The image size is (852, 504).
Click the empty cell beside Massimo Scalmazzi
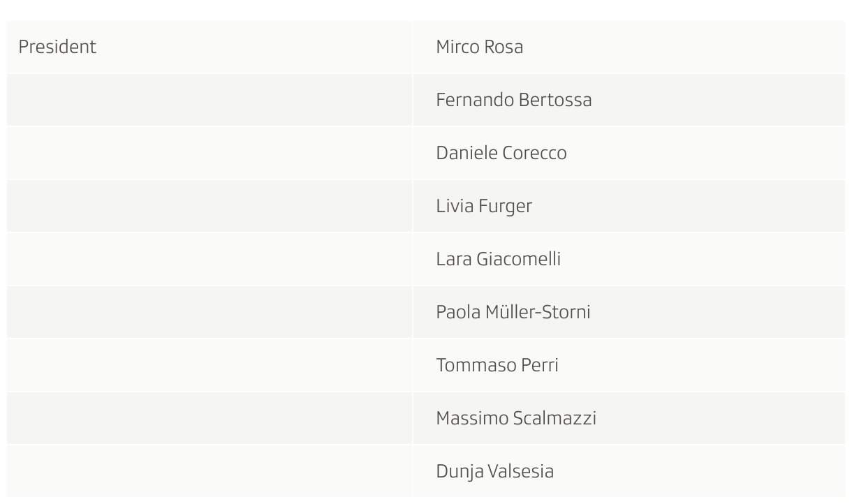point(210,418)
